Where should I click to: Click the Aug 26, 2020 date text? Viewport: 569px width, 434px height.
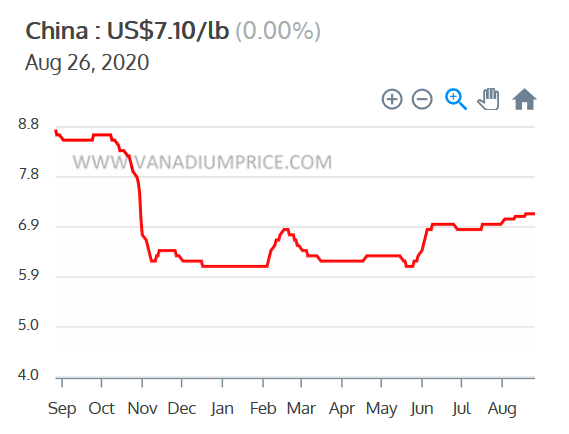pos(87,62)
